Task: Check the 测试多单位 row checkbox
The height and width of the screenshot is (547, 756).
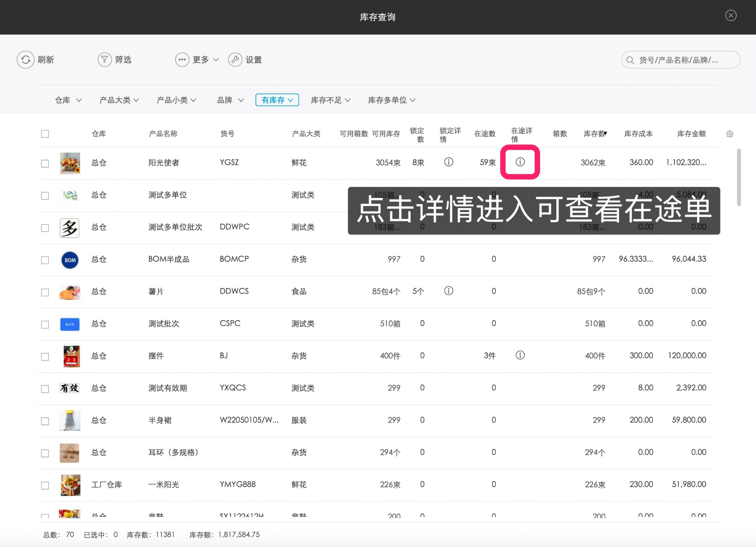Action: point(45,196)
